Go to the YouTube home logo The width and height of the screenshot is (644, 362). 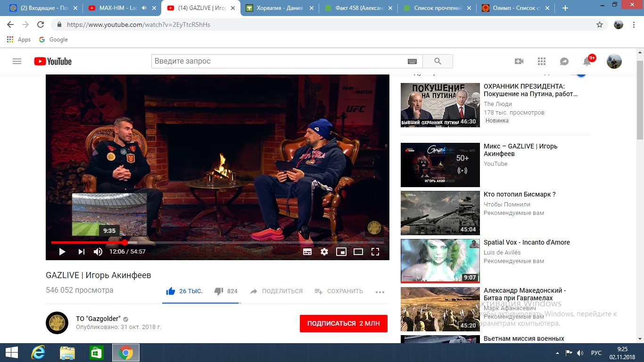53,61
